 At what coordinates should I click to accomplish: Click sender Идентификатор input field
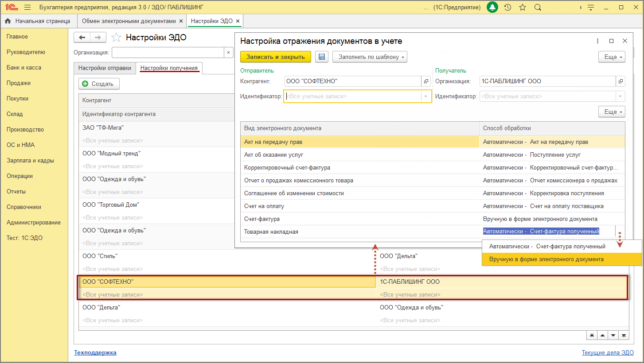352,96
